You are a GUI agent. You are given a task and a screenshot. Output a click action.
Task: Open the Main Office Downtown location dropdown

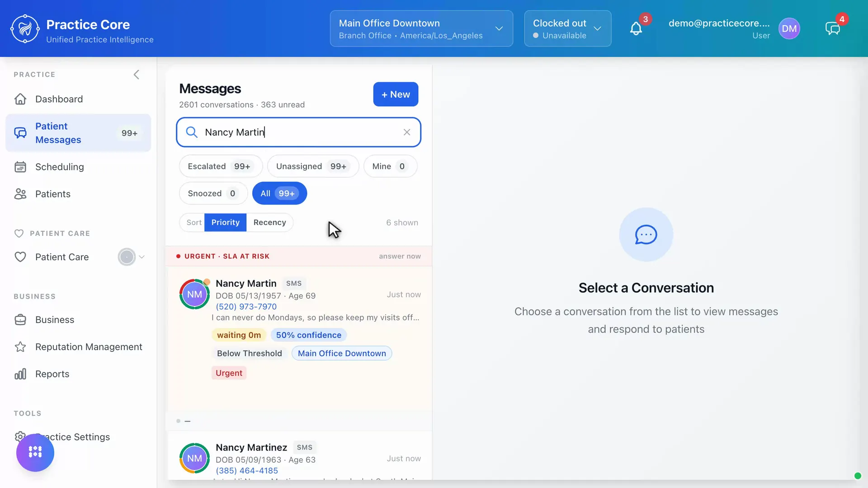point(421,28)
